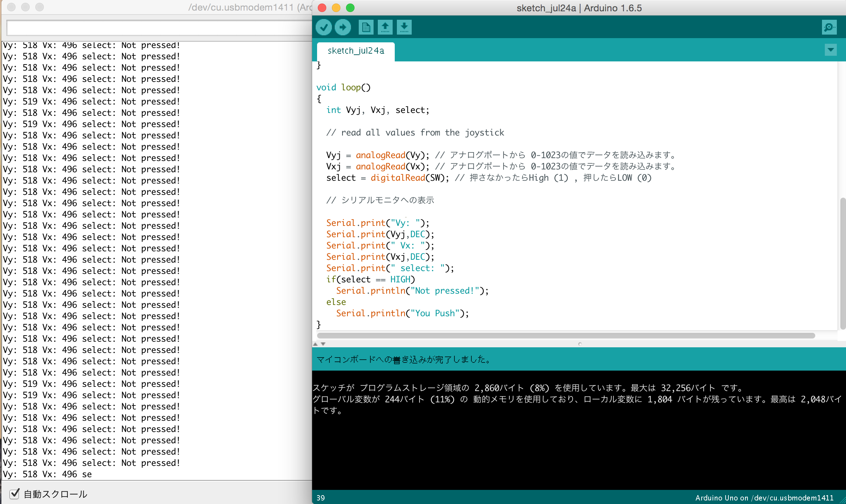The width and height of the screenshot is (846, 504).
Task: Click the 'Serial.println("You Push");' line
Action: point(403,313)
